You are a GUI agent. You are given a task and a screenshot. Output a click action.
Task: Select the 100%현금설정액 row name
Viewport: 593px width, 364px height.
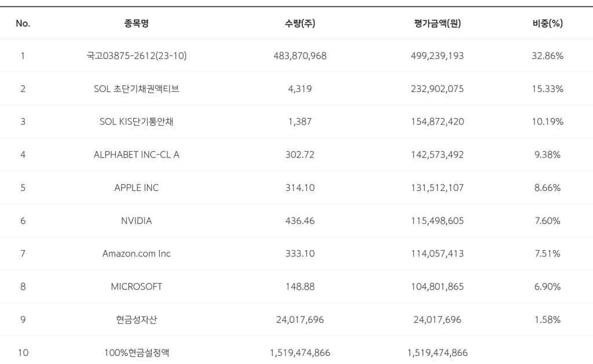(x=136, y=353)
